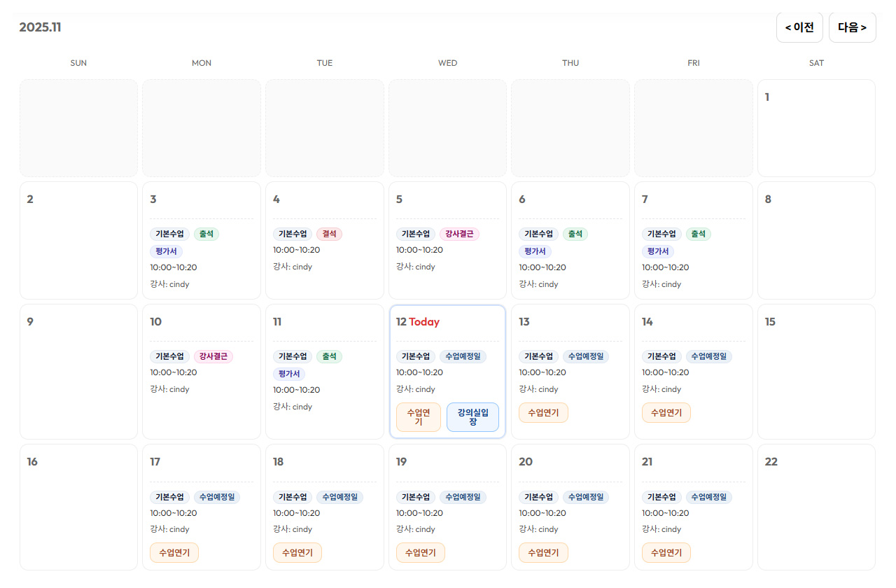Select the 강사결근 tag on November 10
The height and width of the screenshot is (588, 896).
point(213,356)
